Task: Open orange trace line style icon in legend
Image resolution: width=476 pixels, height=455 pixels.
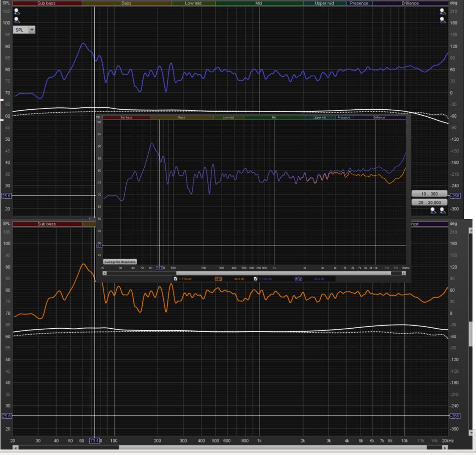Action: coord(218,279)
